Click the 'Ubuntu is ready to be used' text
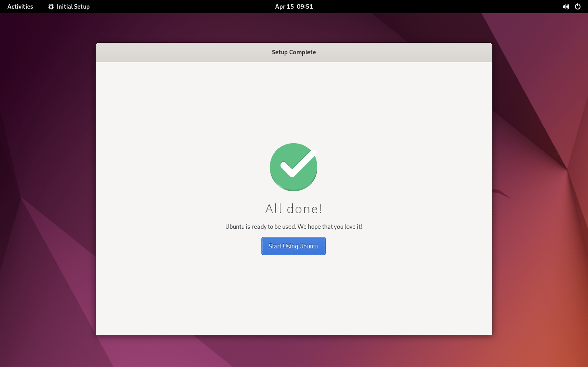Screen dimensions: 588x367 pos(261,227)
